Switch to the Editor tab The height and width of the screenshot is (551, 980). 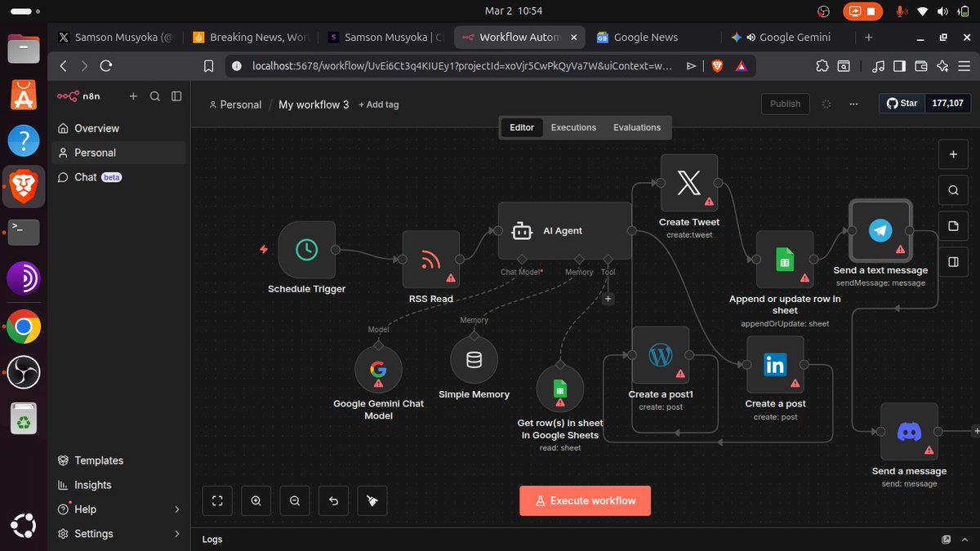522,127
